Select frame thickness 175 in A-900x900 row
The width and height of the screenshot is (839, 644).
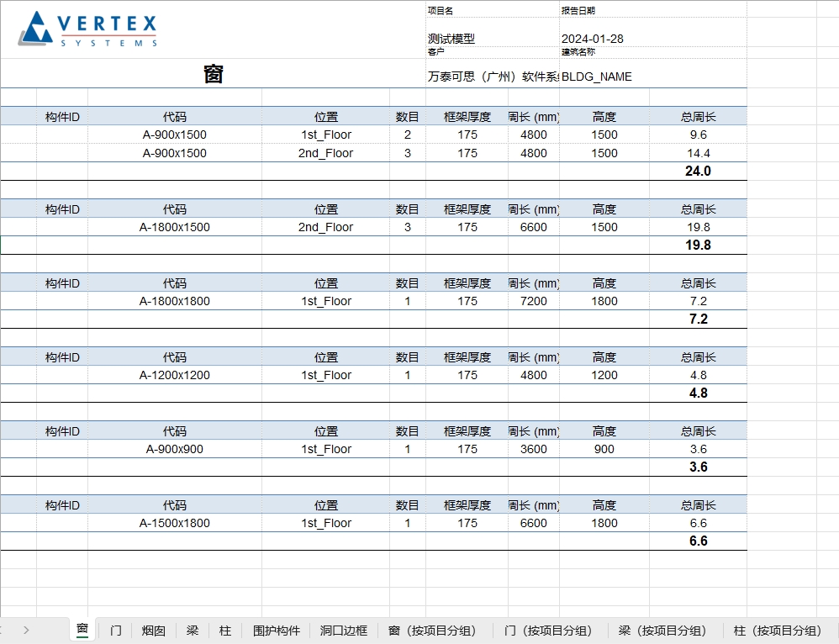point(467,449)
